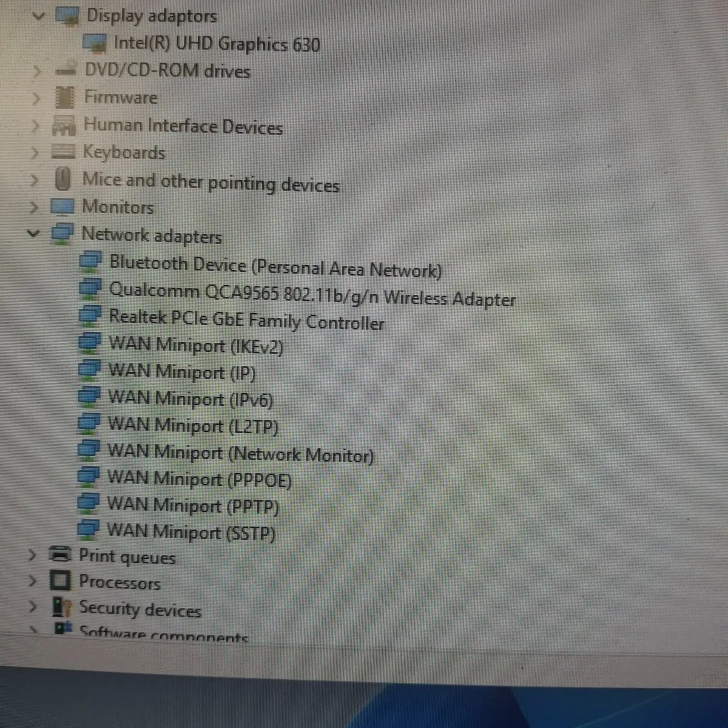The width and height of the screenshot is (728, 728).
Task: Expand the Print queues category
Action: 32,554
